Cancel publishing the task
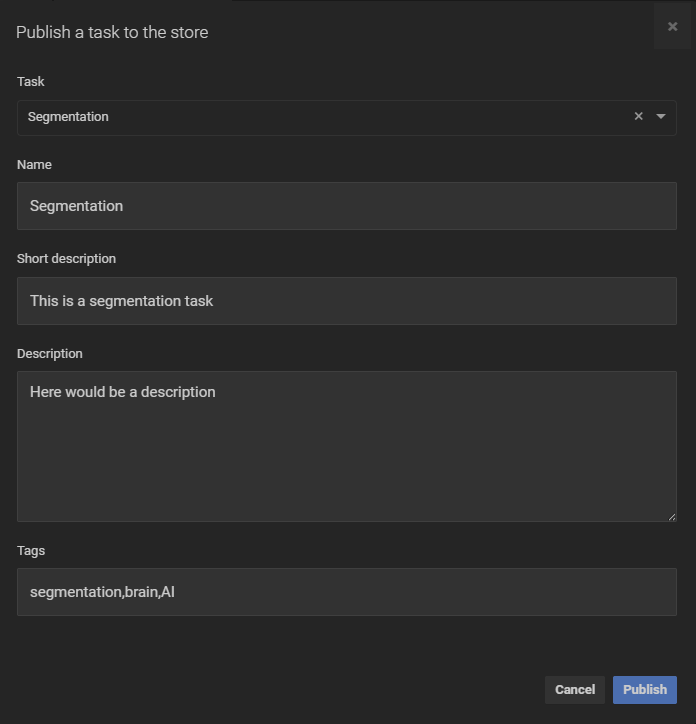696x724 pixels. tap(575, 690)
